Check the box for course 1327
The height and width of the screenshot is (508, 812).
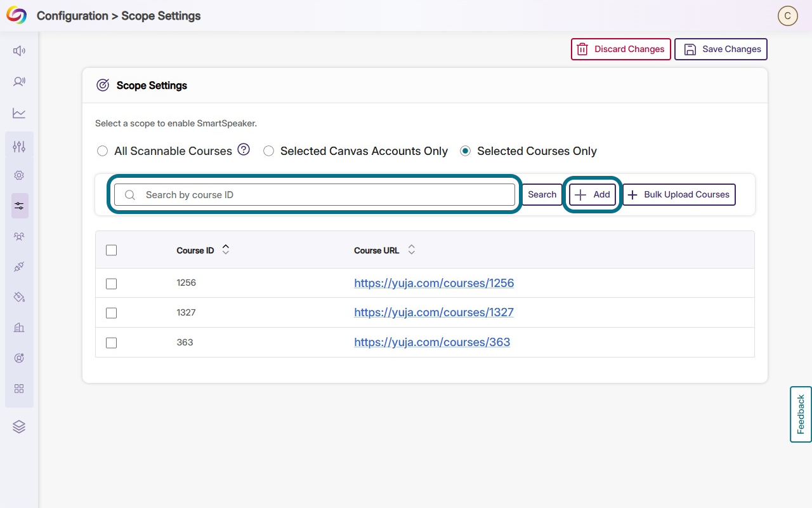tap(111, 313)
